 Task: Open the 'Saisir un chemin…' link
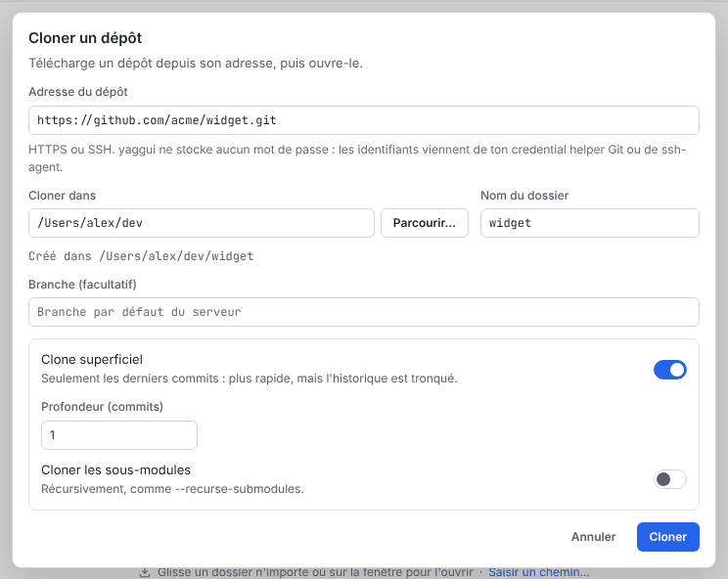pos(538,572)
